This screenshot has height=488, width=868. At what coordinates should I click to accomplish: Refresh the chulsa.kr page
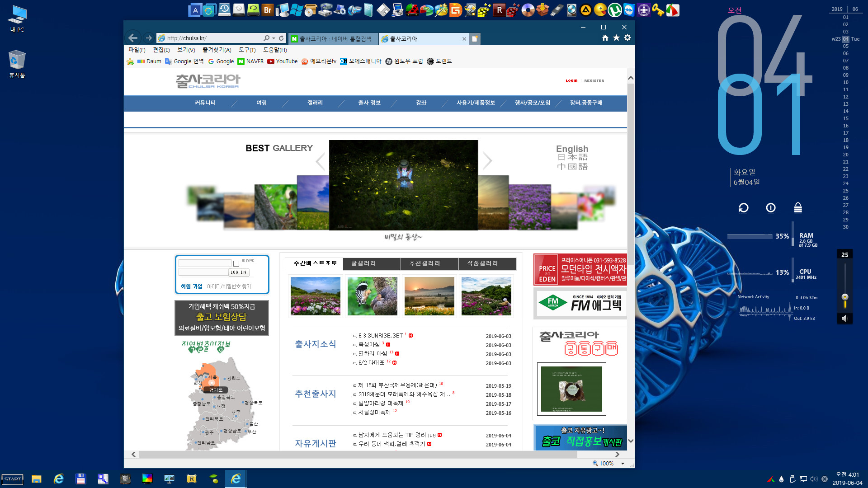pyautogui.click(x=281, y=38)
